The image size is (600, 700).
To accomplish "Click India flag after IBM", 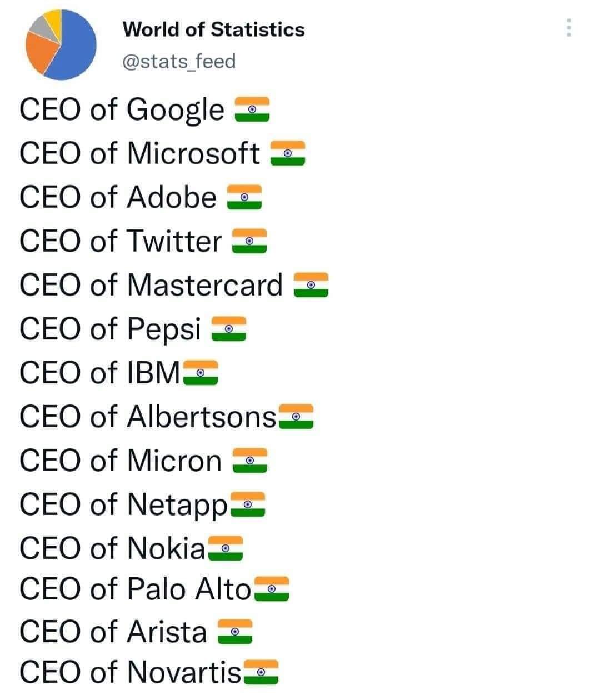I will pos(201,373).
